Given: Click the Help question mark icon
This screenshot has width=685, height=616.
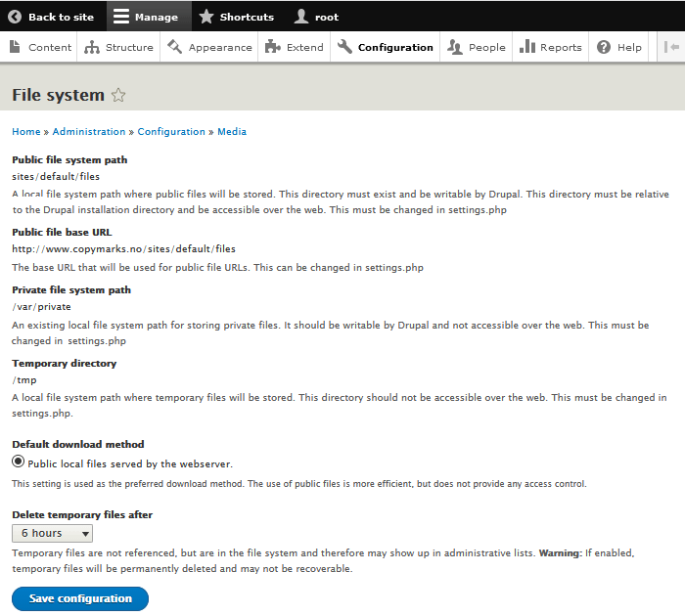Looking at the screenshot, I should click(x=604, y=47).
